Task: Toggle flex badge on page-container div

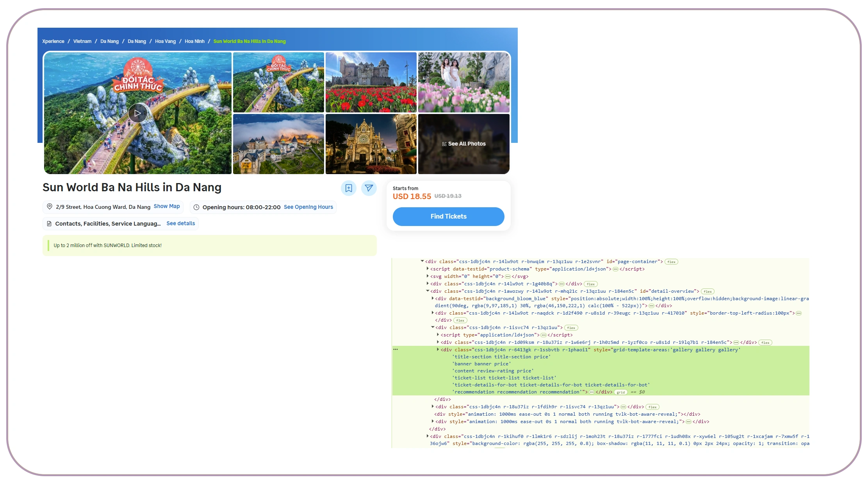Action: pyautogui.click(x=671, y=262)
